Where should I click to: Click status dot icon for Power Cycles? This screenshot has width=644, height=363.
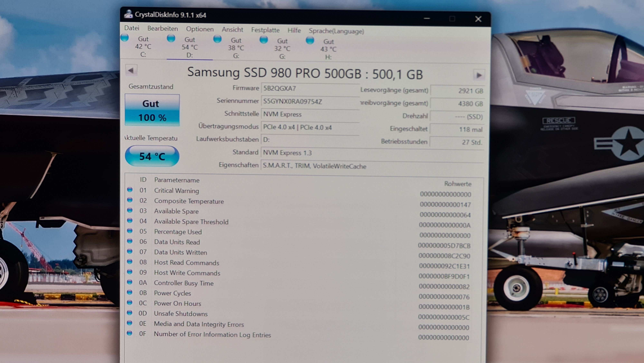(129, 292)
